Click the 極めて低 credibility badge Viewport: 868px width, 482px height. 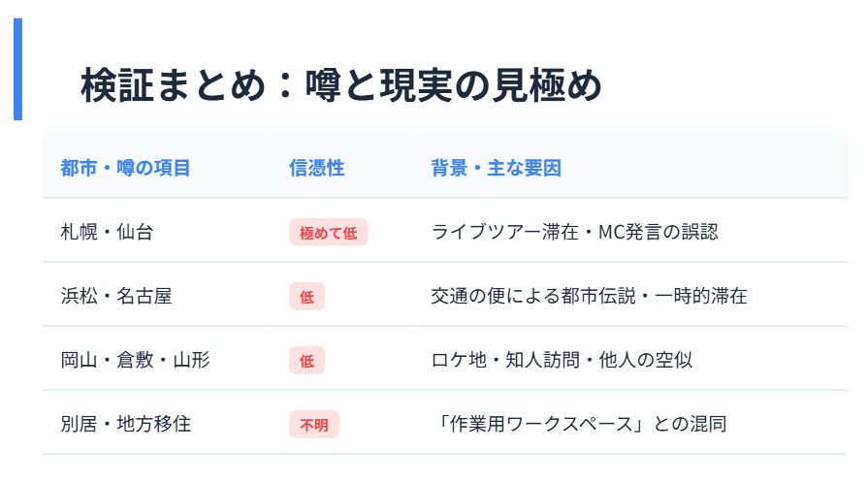coord(328,233)
